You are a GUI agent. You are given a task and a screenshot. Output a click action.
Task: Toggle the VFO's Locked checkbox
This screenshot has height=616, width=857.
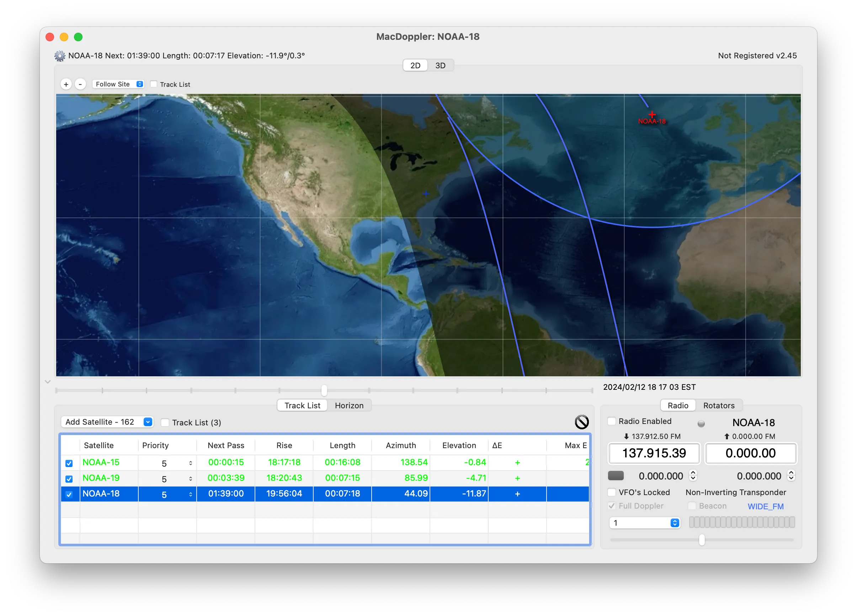612,492
